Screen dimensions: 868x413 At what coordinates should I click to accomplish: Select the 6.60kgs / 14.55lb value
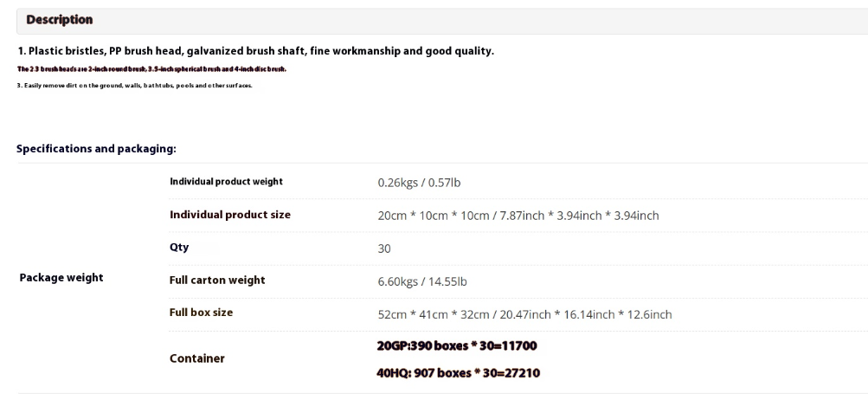(x=422, y=281)
